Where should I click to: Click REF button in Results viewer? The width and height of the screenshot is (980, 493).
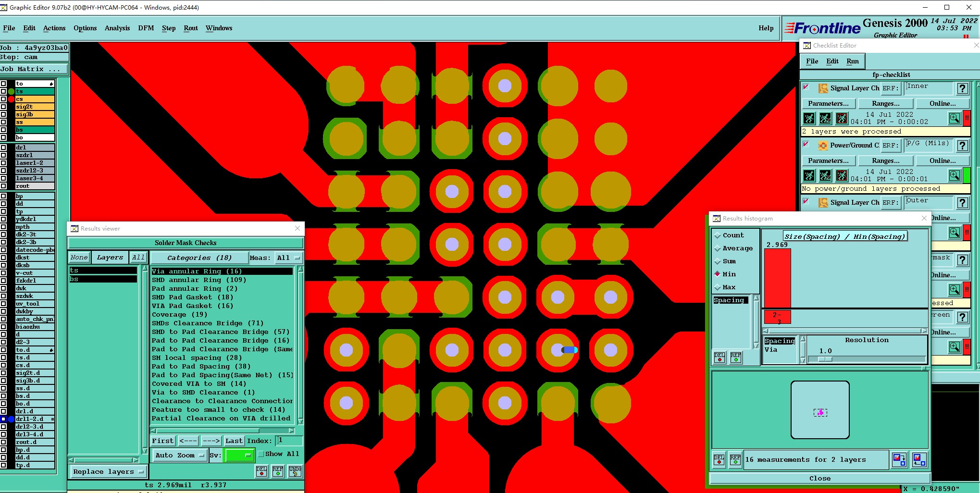pos(278,471)
